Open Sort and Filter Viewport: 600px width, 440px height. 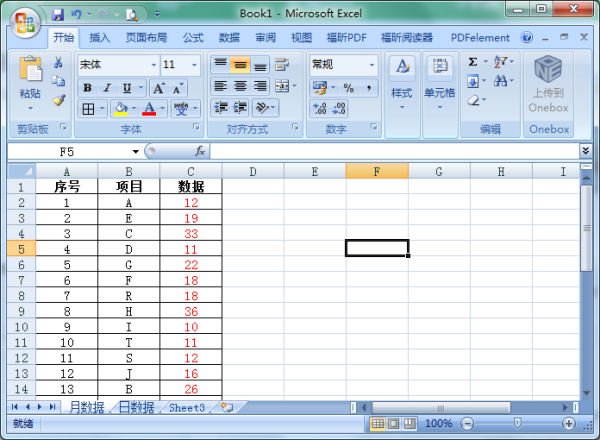[x=501, y=62]
